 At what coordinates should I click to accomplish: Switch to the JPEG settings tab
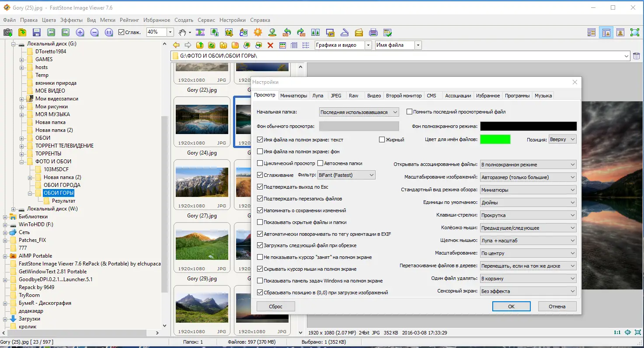click(336, 95)
